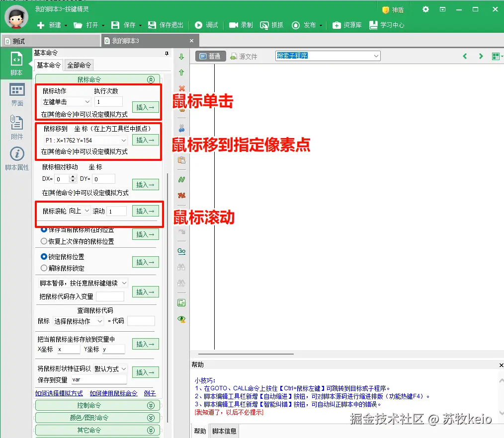This screenshot has height=438, width=504.
Task: Open the 如何使用鼠标命令 link
Action: pos(113,393)
